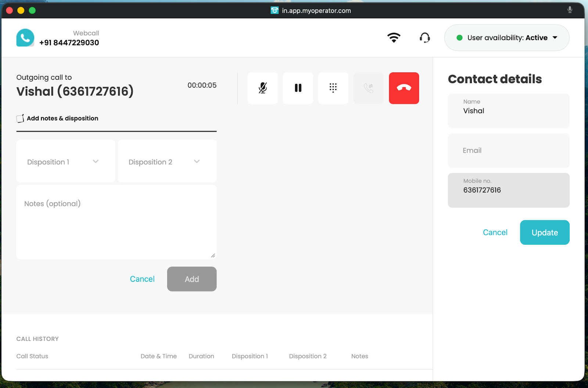Click the Update contact button

tap(544, 233)
